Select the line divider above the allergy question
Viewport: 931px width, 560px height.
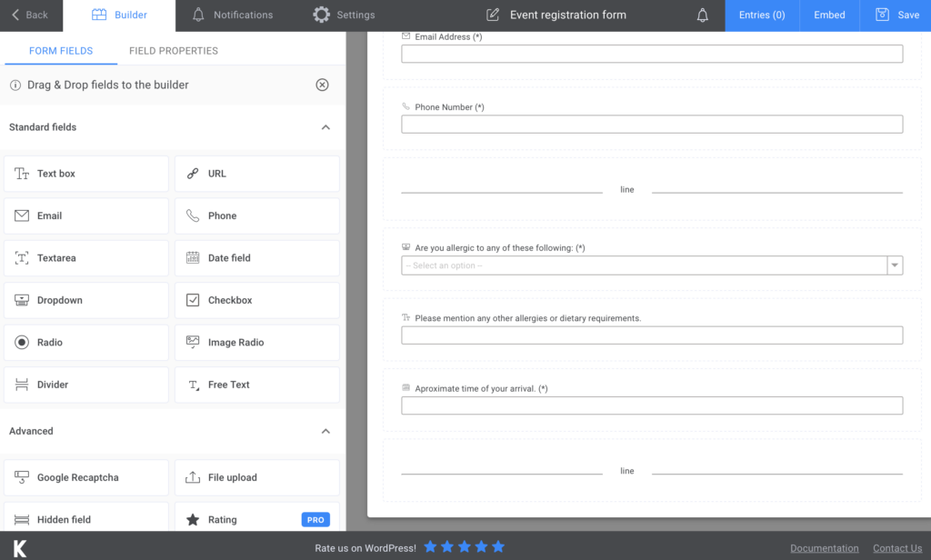(652, 189)
